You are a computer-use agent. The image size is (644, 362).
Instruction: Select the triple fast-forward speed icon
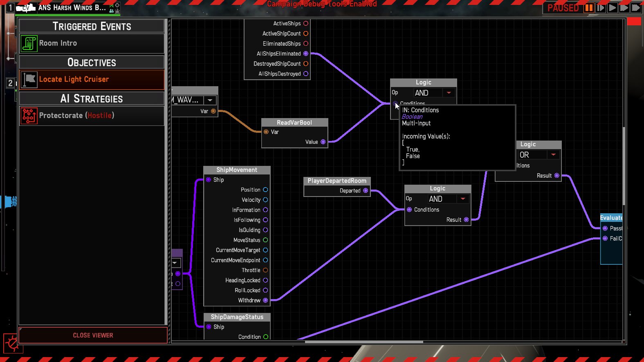[x=636, y=8]
